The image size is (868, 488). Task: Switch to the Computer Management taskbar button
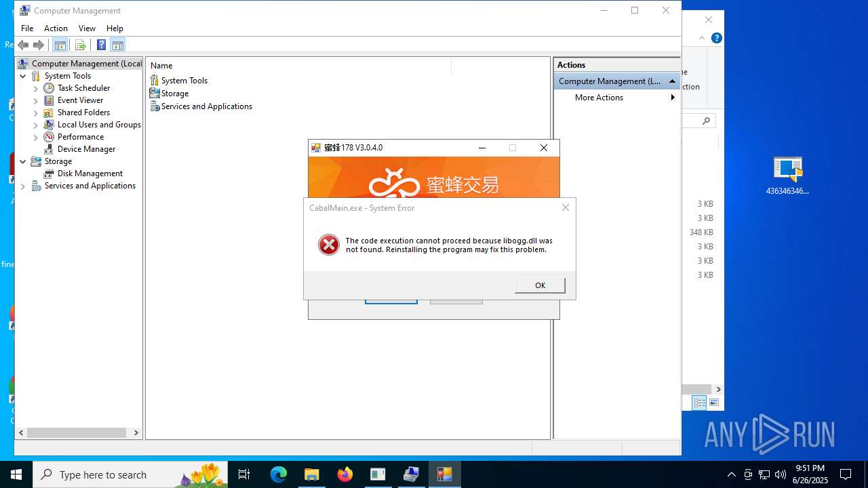(411, 474)
